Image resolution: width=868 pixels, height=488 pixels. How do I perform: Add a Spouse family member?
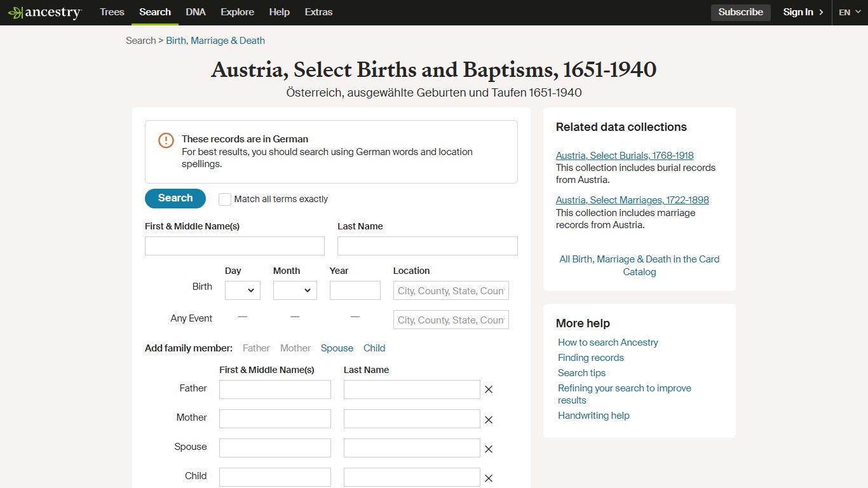[337, 348]
